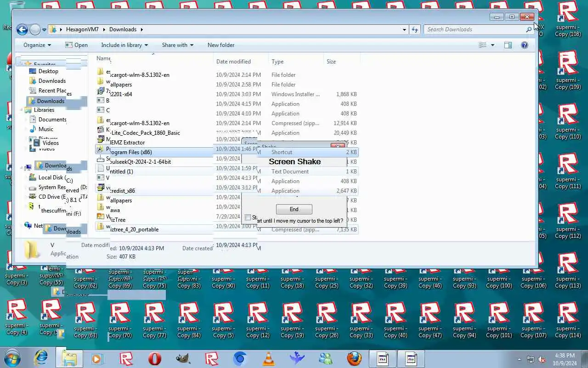Select desktop icon supermi - Copy (19)
Screen dimensions: 588x368
click(x=292, y=320)
